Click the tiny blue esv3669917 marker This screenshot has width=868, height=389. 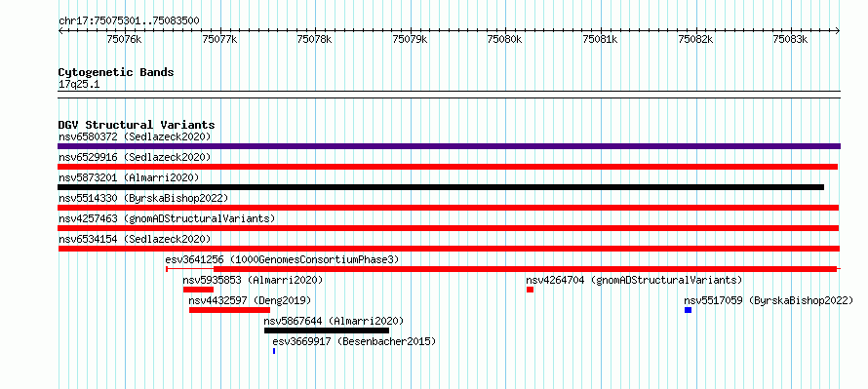click(x=274, y=351)
